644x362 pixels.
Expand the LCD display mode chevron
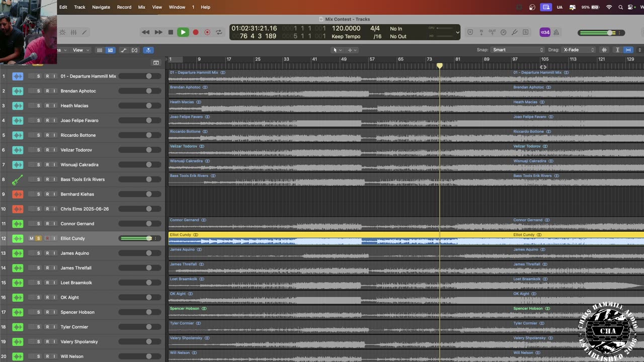point(457,32)
